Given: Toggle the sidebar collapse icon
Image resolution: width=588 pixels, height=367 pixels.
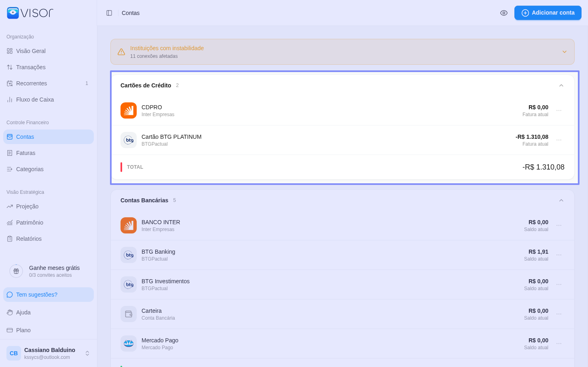Looking at the screenshot, I should (109, 13).
